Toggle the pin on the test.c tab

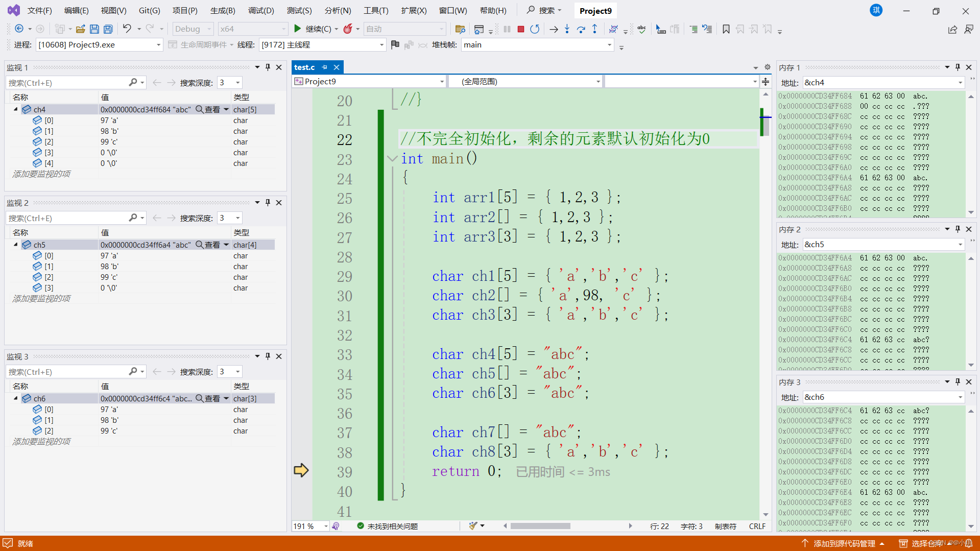(x=324, y=67)
